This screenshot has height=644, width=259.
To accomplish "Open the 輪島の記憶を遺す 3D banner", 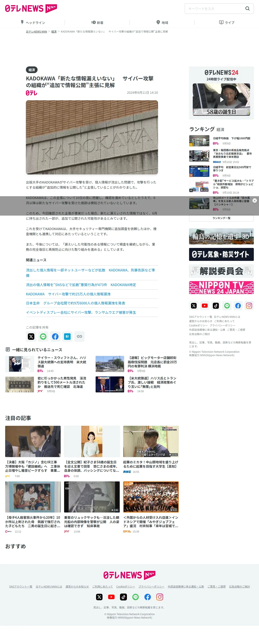I will [221, 236].
